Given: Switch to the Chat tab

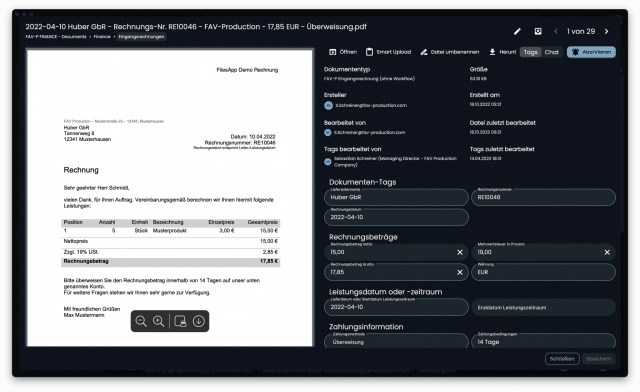Looking at the screenshot, I should (551, 52).
